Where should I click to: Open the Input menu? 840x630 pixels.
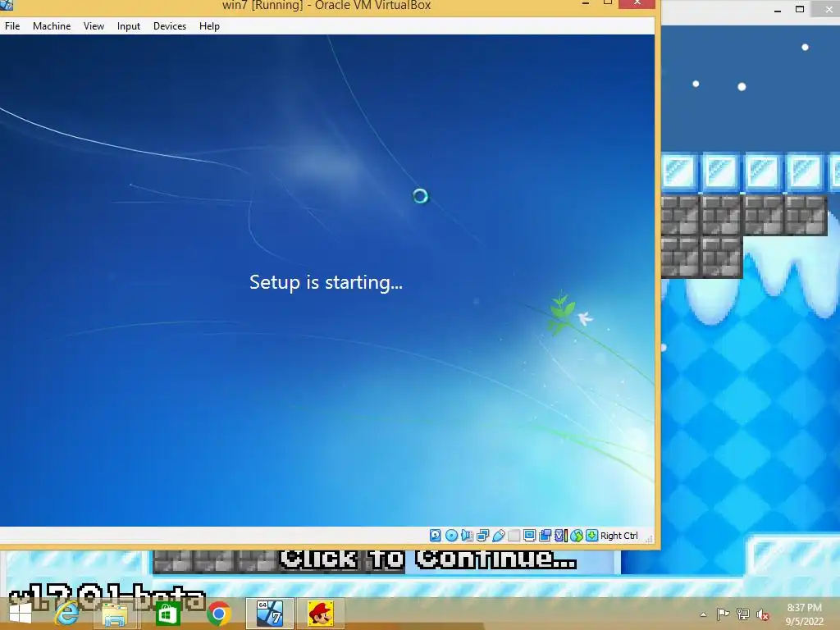click(x=129, y=26)
